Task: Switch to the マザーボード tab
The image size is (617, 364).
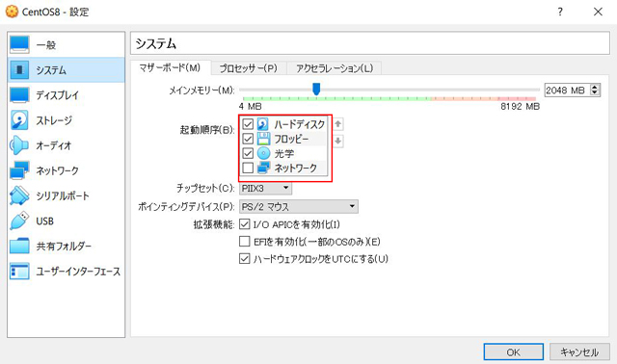Action: pyautogui.click(x=170, y=68)
